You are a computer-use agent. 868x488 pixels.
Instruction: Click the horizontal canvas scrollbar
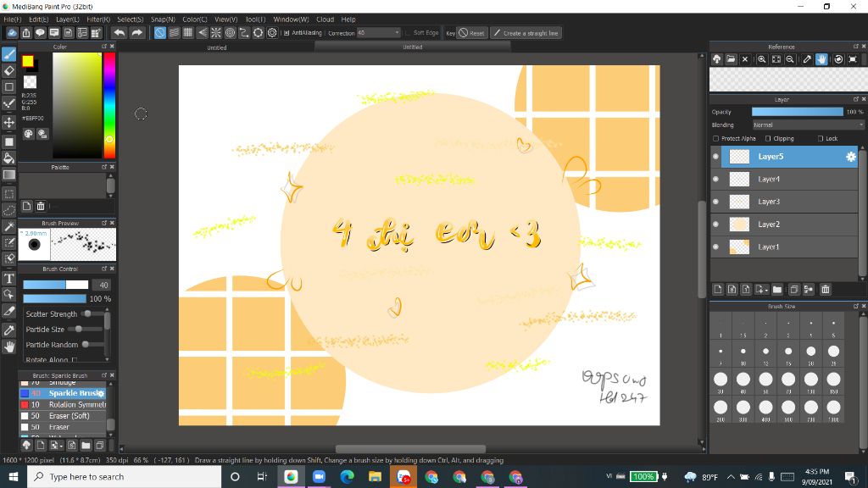pos(410,449)
